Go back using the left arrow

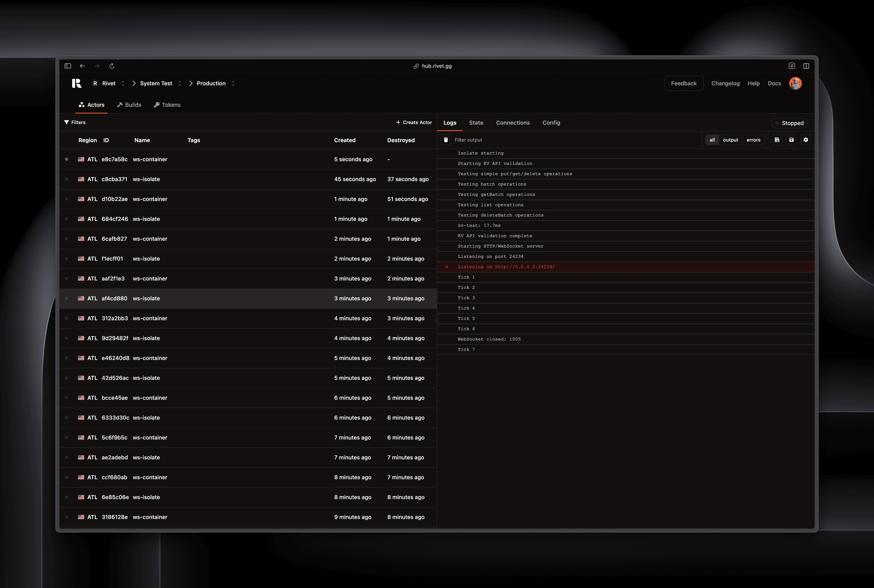pyautogui.click(x=82, y=66)
